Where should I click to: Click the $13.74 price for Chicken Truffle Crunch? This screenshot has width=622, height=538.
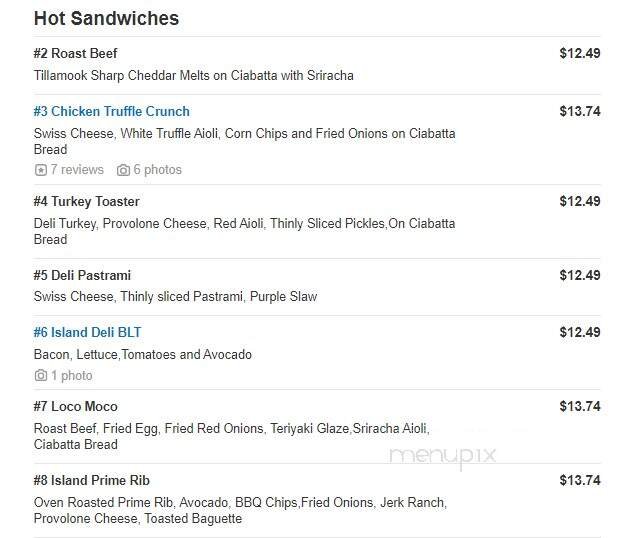[x=579, y=111]
